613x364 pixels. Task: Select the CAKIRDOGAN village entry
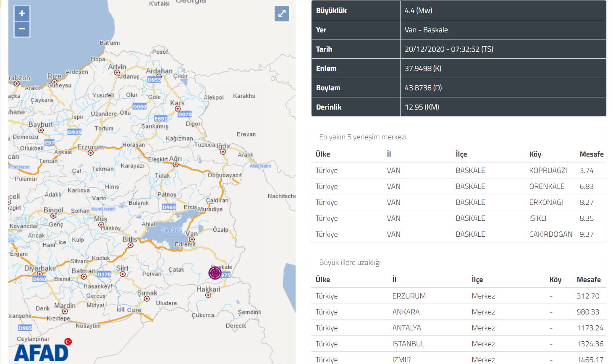(x=550, y=234)
